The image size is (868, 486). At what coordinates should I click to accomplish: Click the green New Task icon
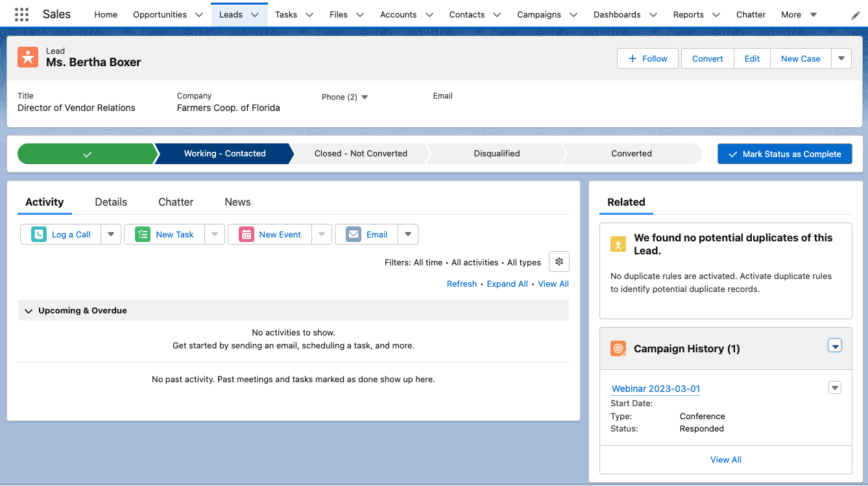tap(142, 234)
